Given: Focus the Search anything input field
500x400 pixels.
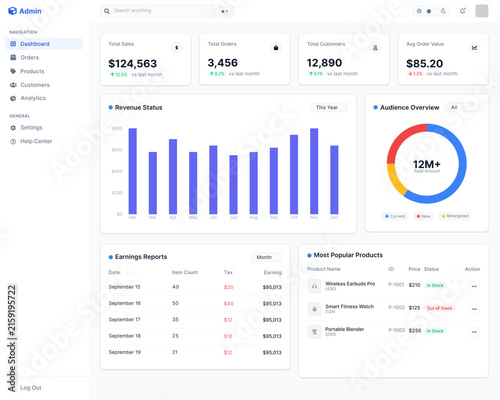Looking at the screenshot, I should click(167, 11).
